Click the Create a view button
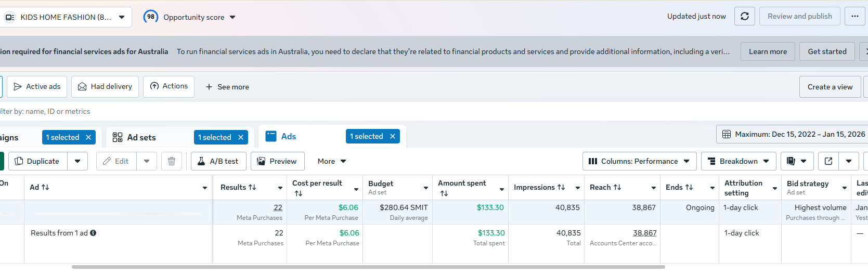 tap(830, 87)
